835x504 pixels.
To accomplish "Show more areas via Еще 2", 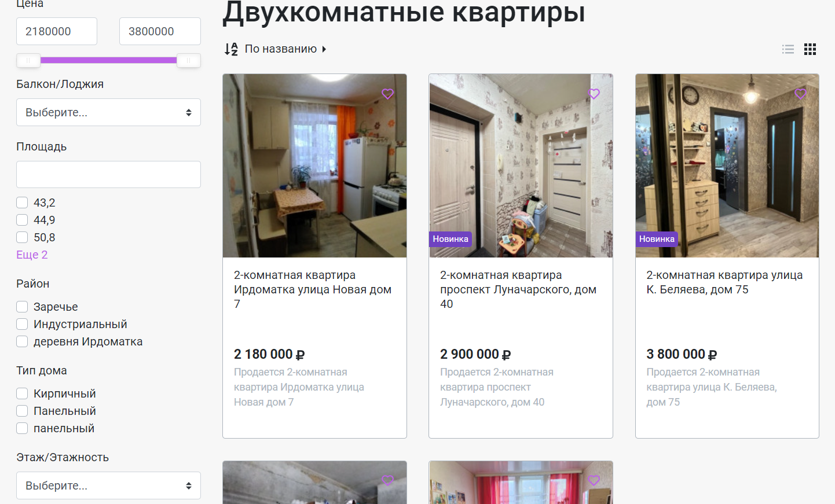I will 32,255.
